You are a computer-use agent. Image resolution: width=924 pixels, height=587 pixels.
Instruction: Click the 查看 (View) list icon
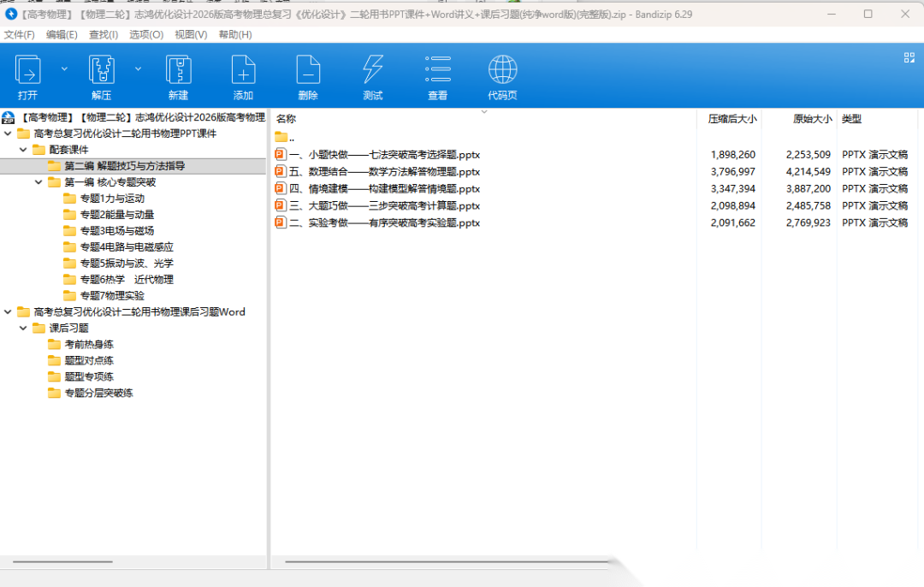click(438, 70)
